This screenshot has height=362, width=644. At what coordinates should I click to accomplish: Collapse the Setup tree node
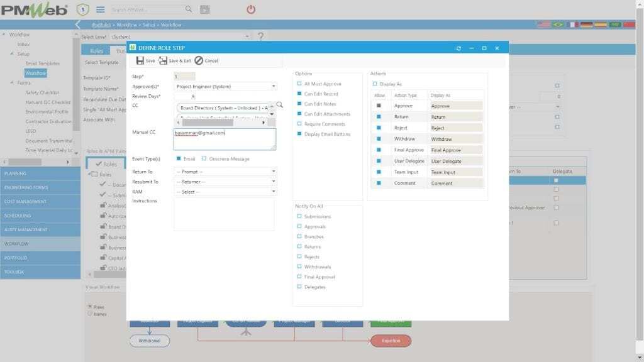(11, 53)
